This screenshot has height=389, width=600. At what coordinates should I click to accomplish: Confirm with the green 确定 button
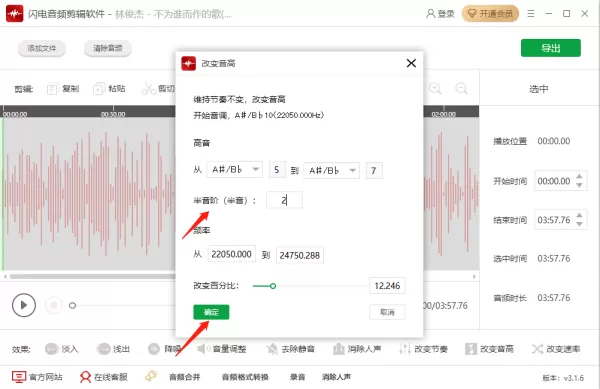[211, 312]
